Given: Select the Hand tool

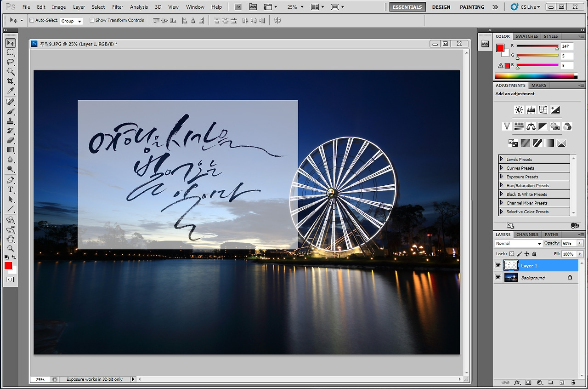Looking at the screenshot, I should (10, 239).
